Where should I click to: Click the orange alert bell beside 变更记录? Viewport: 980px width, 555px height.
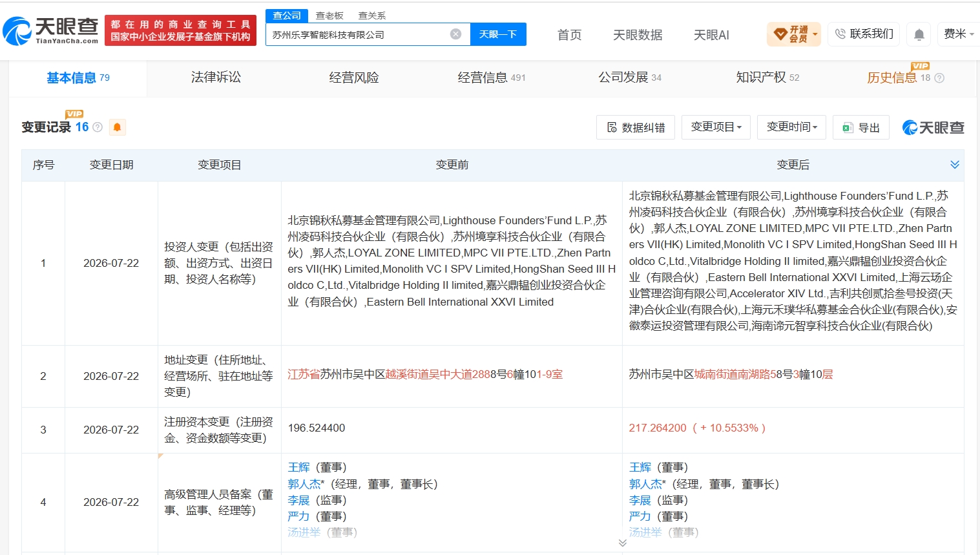[x=117, y=127]
